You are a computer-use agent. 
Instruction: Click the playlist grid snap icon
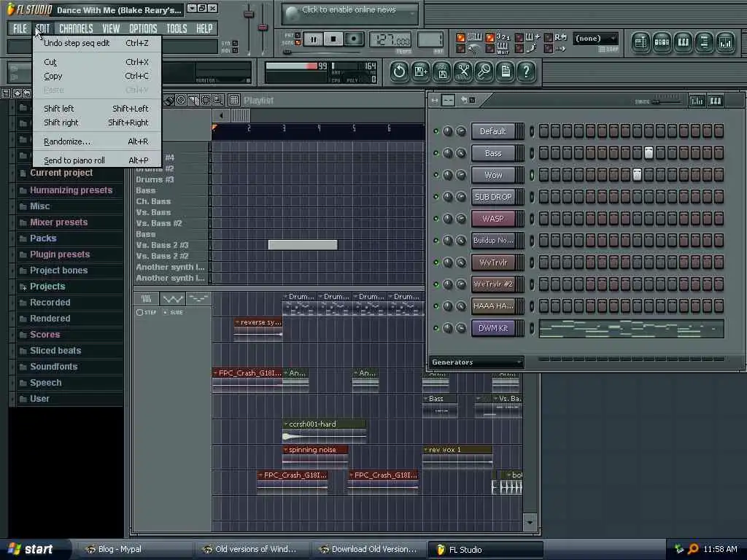[234, 100]
